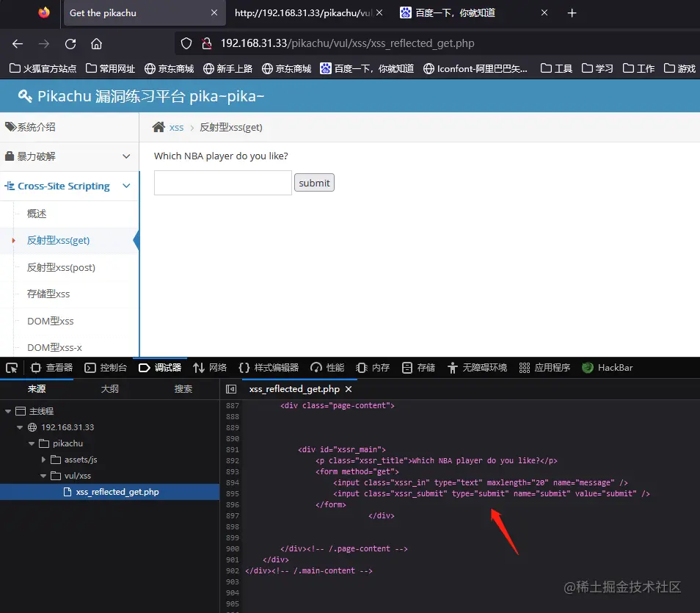
Task: Switch to the 'Get the pikachu' tab
Action: (143, 13)
